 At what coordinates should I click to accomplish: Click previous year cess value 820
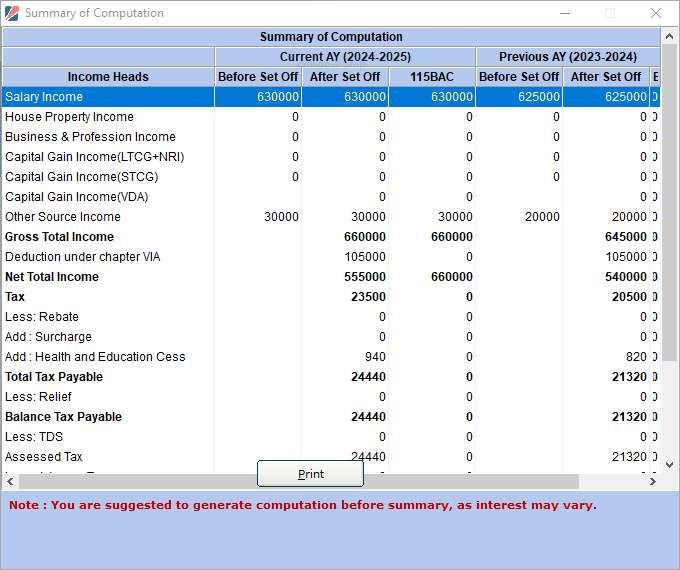pyautogui.click(x=636, y=357)
